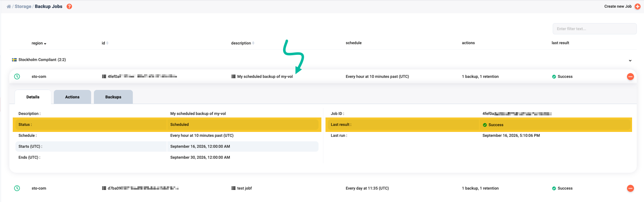The width and height of the screenshot is (644, 202).
Task: Click the Last run value 5:10:06 PM
Action: coord(511,135)
